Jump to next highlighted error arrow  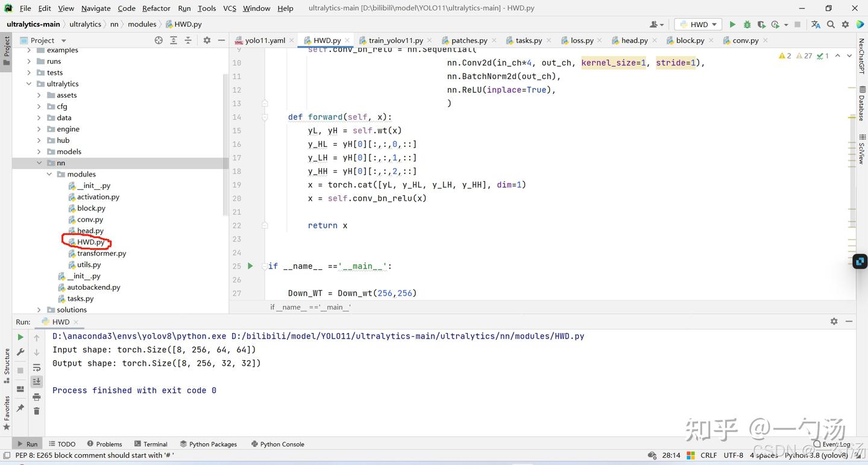[x=849, y=55]
